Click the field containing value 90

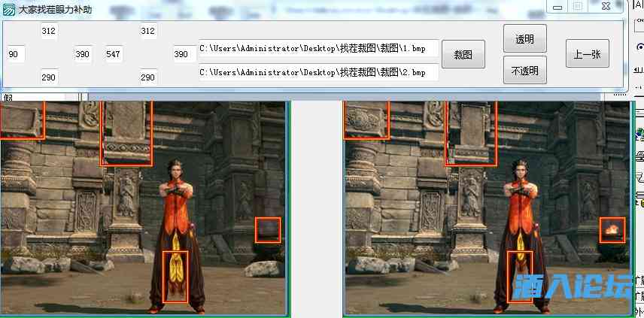coord(16,54)
